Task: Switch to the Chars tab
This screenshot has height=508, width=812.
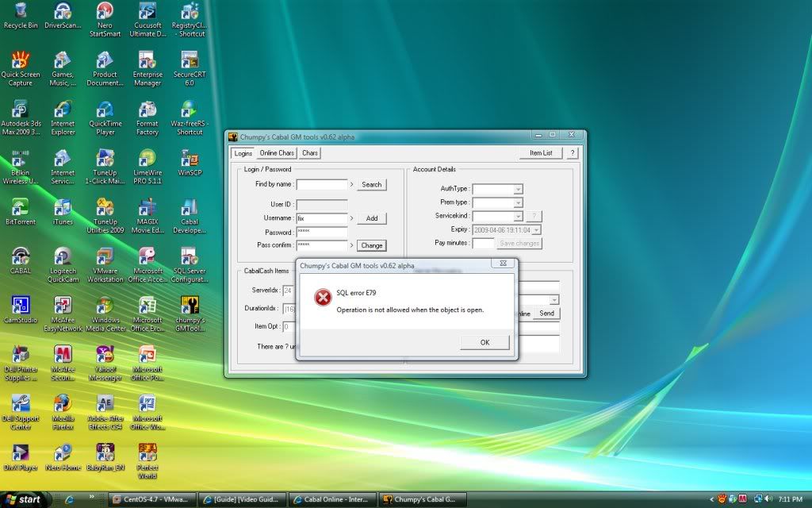Action: (x=310, y=153)
